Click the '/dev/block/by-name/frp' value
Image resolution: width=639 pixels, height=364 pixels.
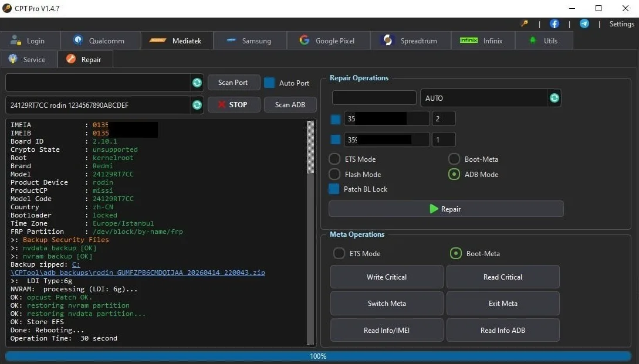click(x=138, y=232)
